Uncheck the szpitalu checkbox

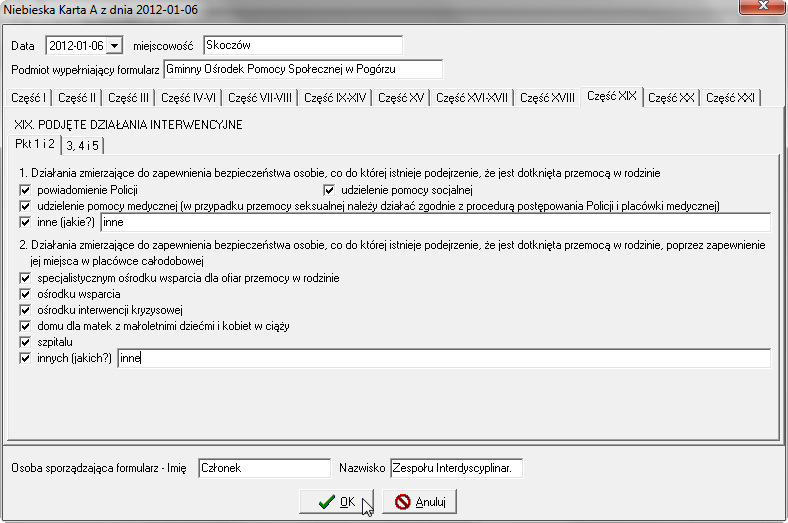[x=25, y=342]
